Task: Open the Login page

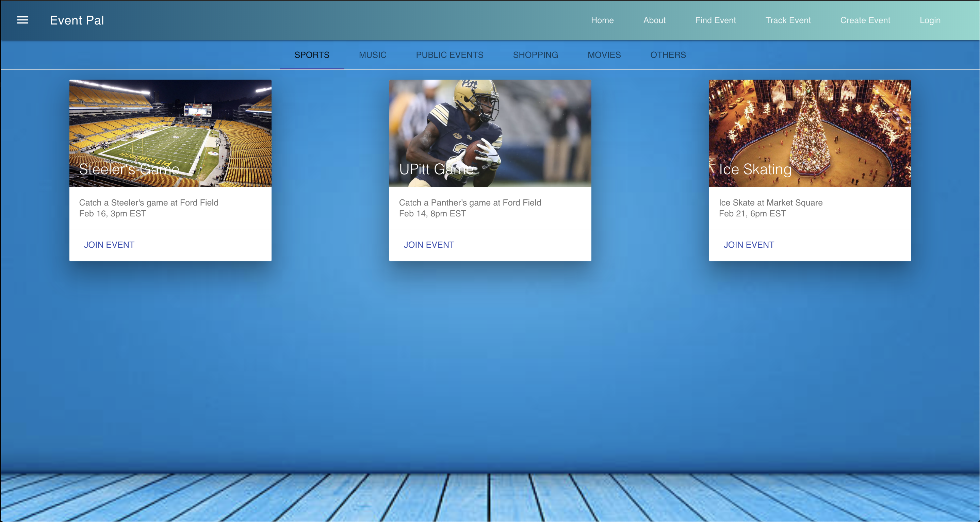Action: [930, 20]
